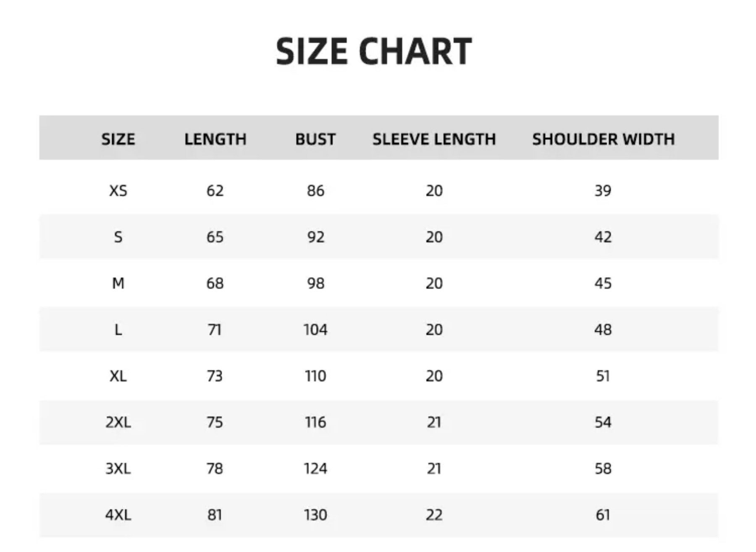Click the BUST column header
This screenshot has height=552, width=756.
[315, 139]
